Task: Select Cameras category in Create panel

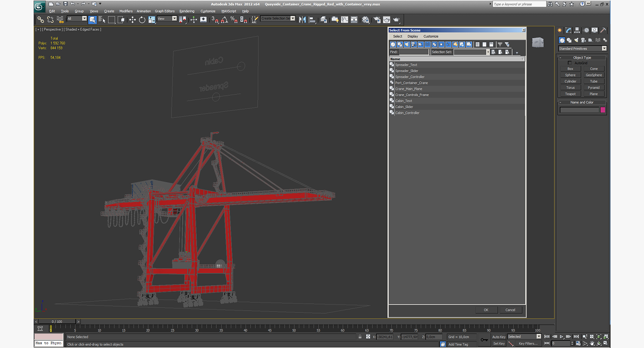Action: pos(583,40)
